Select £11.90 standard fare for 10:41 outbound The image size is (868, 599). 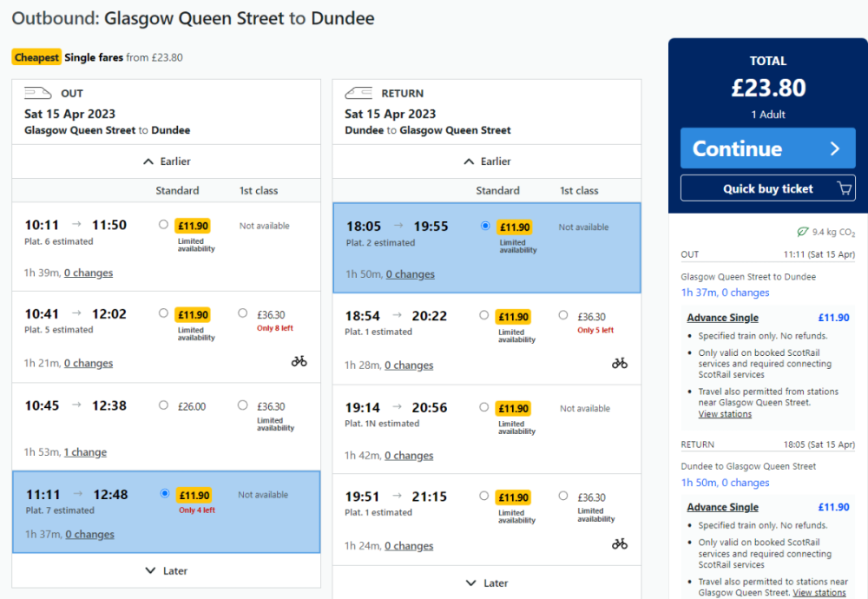point(163,313)
